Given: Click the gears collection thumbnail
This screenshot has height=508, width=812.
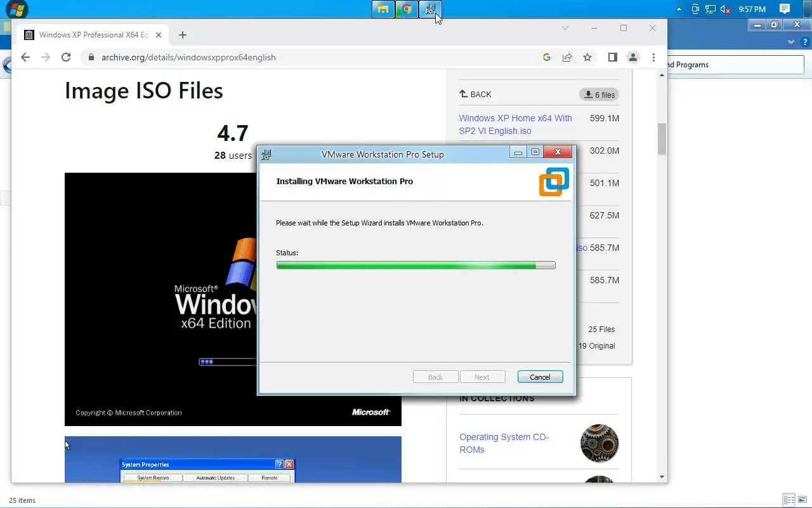Looking at the screenshot, I should pyautogui.click(x=599, y=443).
